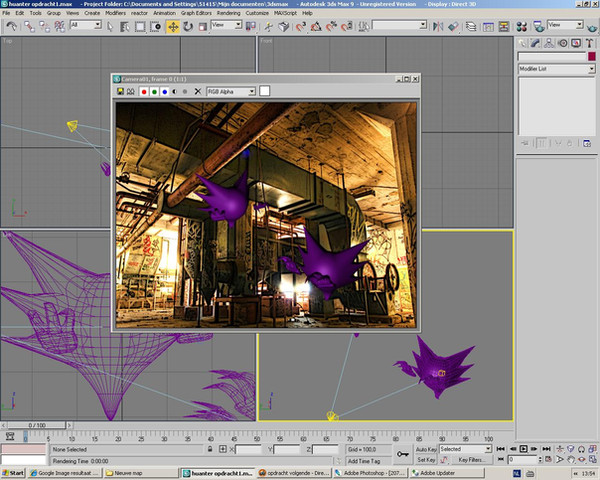The image size is (600, 480).
Task: Toggle alpha channel display in render window
Action: (x=174, y=92)
